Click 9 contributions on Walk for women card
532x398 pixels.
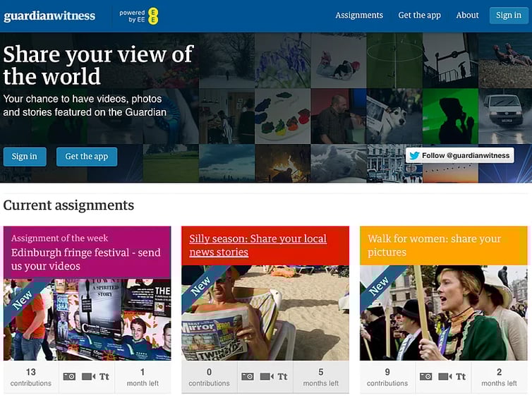coord(387,378)
